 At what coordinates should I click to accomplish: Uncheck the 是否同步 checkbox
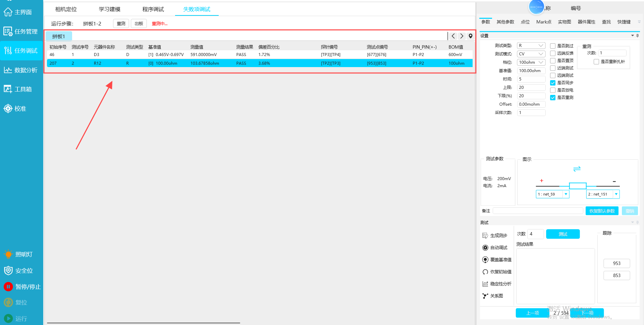coord(553,83)
